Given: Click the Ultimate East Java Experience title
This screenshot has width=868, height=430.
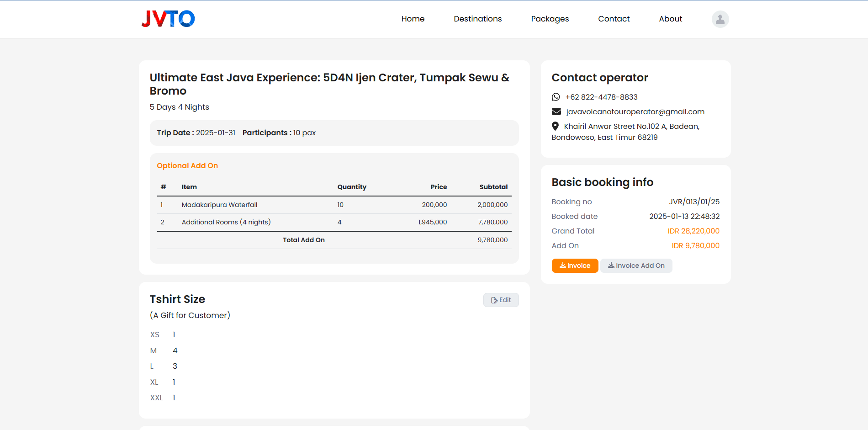Looking at the screenshot, I should point(329,84).
